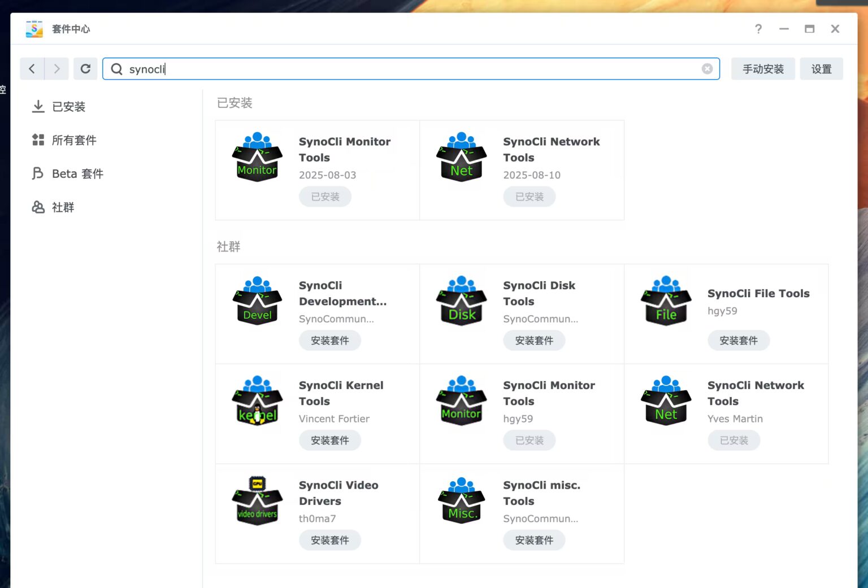The width and height of the screenshot is (868, 588).
Task: Open SynoCli misc. Tools title
Action: pos(541,493)
